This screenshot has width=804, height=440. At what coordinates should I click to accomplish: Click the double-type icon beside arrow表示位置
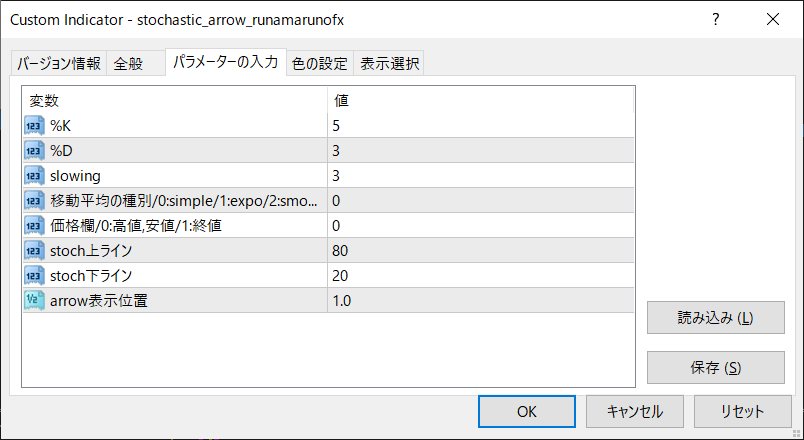tap(34, 300)
